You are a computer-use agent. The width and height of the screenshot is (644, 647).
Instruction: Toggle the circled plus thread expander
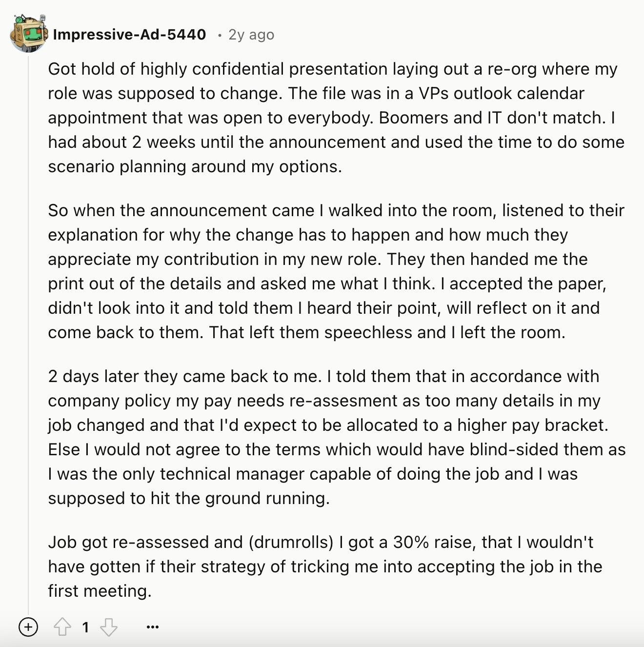(28, 627)
